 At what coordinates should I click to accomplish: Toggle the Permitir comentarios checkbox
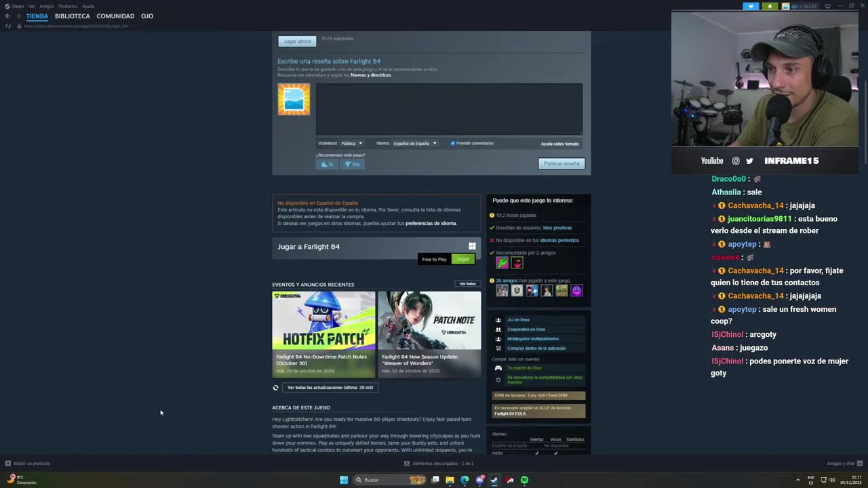[x=452, y=143]
